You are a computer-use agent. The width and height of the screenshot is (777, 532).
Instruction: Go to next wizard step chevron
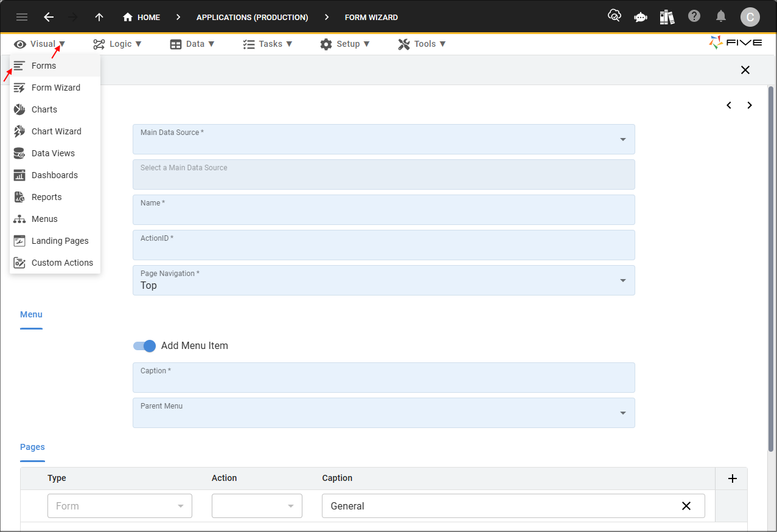(x=750, y=105)
